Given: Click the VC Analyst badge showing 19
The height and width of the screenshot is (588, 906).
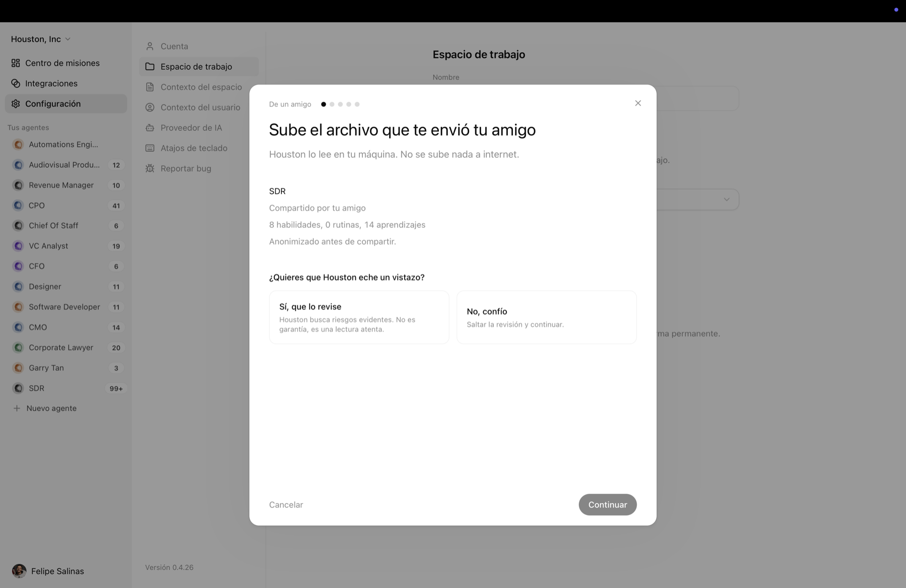Looking at the screenshot, I should pos(116,246).
